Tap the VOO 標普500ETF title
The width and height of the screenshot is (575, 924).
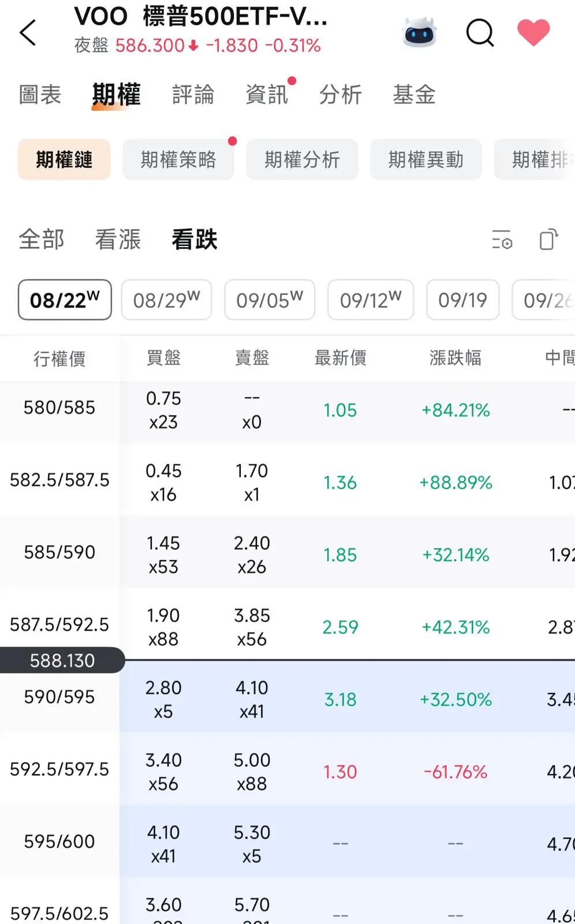click(200, 16)
